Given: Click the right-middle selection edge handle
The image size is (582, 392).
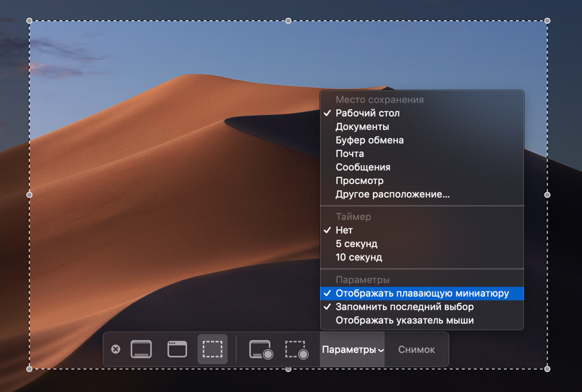Looking at the screenshot, I should click(x=547, y=194).
